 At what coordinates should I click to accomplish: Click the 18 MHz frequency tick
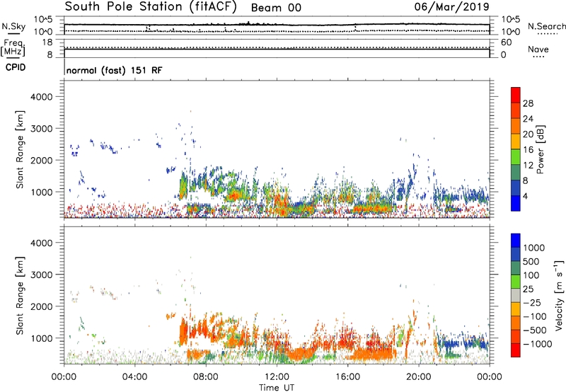click(x=47, y=42)
